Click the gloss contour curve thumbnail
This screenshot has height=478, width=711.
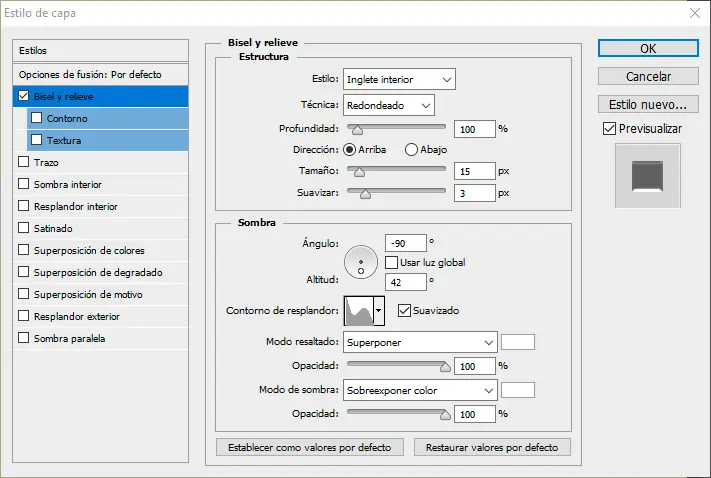pos(359,311)
